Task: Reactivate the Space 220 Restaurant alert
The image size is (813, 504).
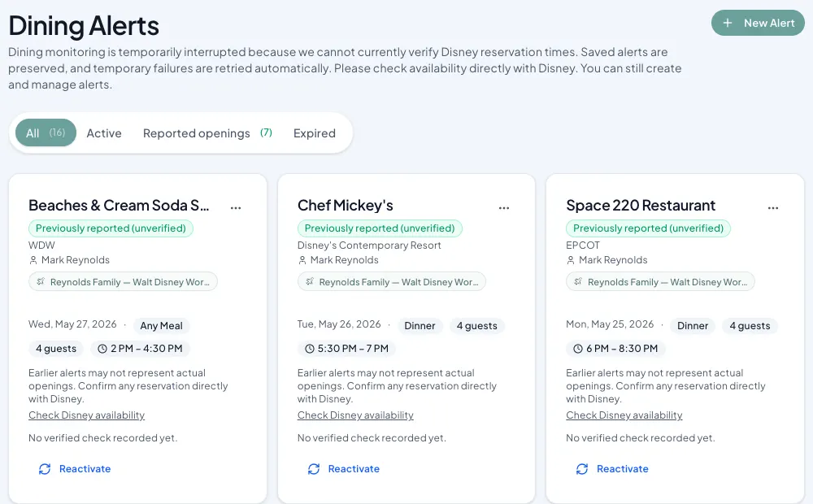Action: pyautogui.click(x=612, y=469)
